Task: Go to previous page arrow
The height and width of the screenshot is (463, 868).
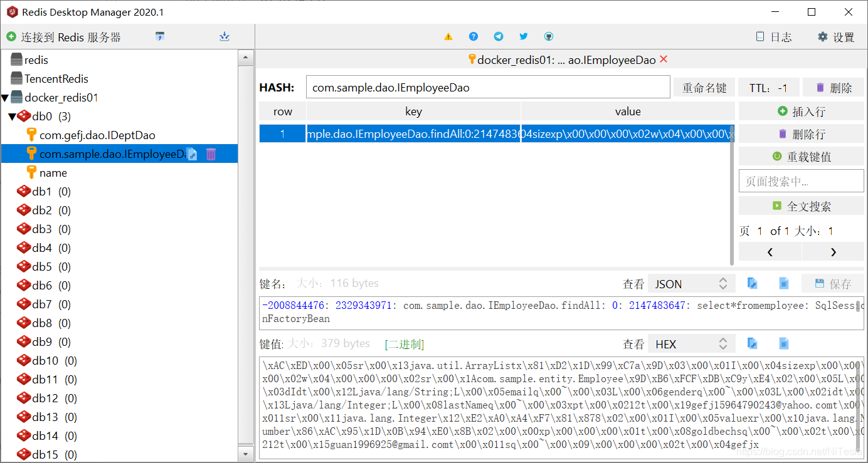Action: pyautogui.click(x=770, y=252)
